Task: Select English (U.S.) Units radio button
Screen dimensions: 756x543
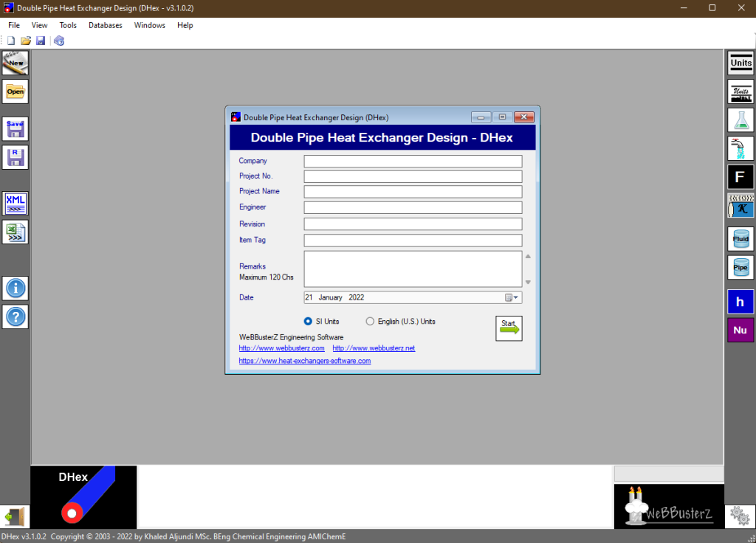Action: 370,322
